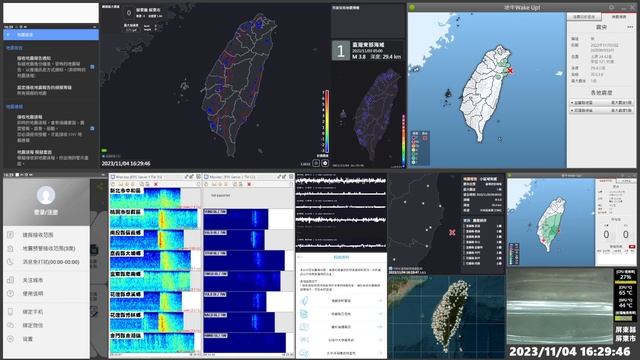Click right 0 counter in small Wake Up window
Image resolution: width=640 pixels, height=360 pixels.
tap(626, 234)
